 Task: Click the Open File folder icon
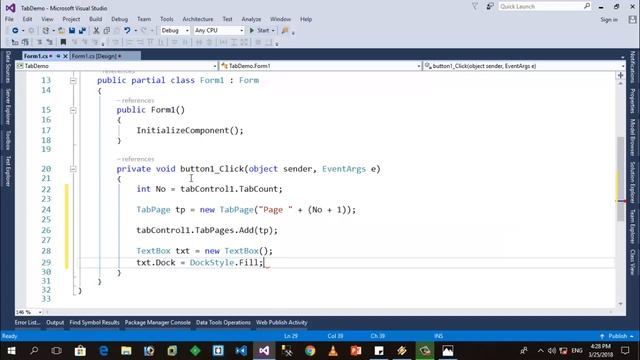[x=62, y=31]
